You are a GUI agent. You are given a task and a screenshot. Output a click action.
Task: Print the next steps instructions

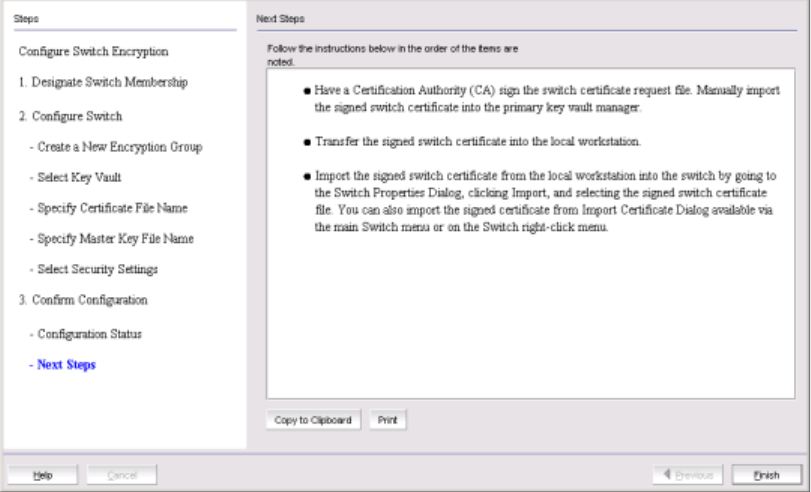point(387,420)
